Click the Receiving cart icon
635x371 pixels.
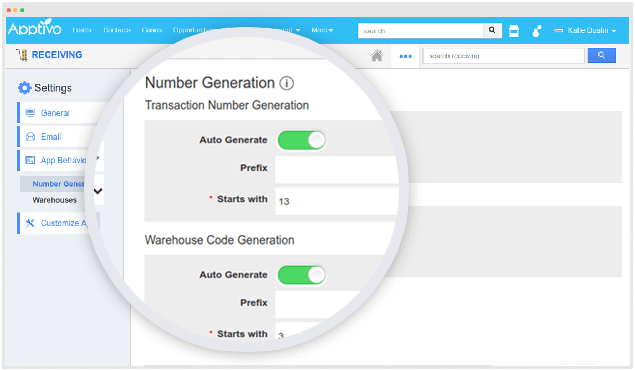pyautogui.click(x=22, y=55)
